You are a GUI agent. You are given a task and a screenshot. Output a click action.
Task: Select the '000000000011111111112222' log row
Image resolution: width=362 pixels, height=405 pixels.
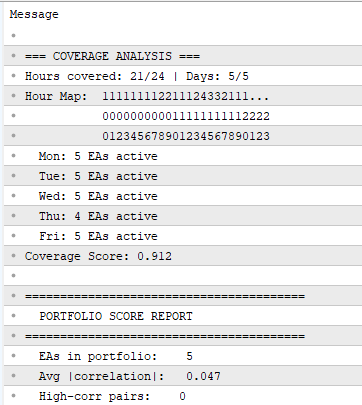pos(183,116)
